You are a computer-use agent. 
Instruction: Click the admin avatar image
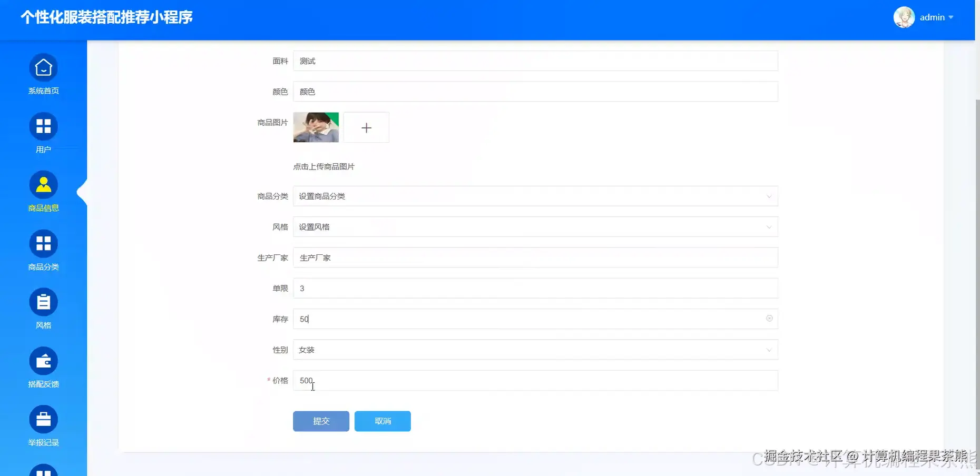(x=904, y=17)
